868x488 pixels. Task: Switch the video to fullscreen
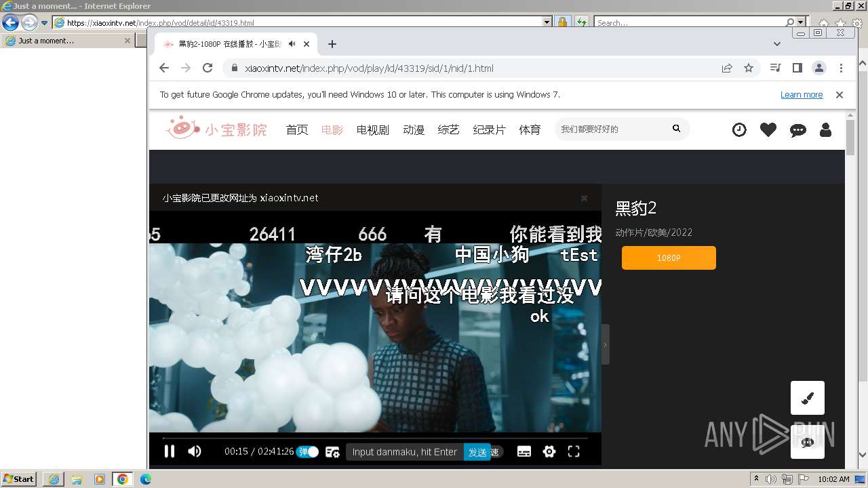pyautogui.click(x=574, y=451)
